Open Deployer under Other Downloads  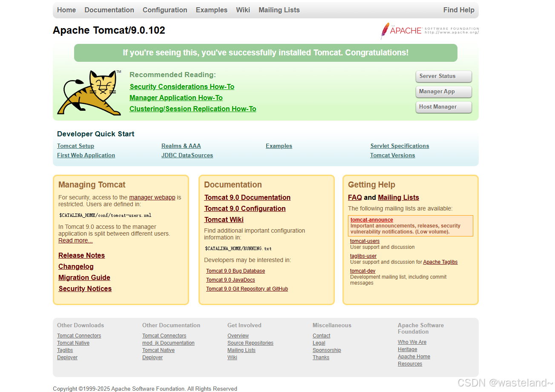click(67, 357)
